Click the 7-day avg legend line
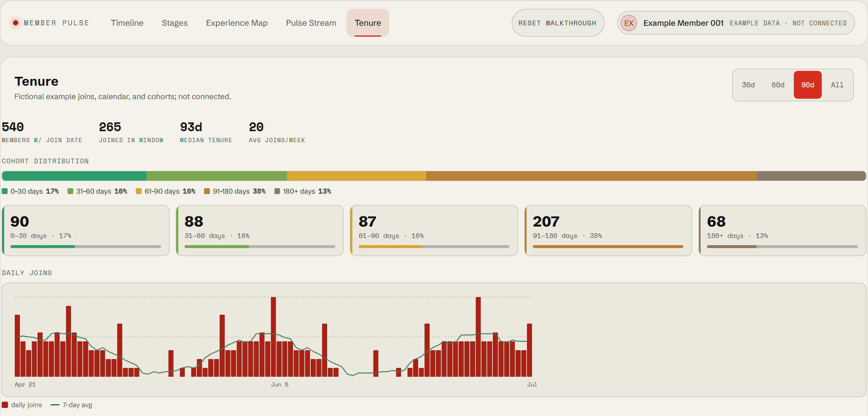The image size is (868, 416). pos(55,405)
